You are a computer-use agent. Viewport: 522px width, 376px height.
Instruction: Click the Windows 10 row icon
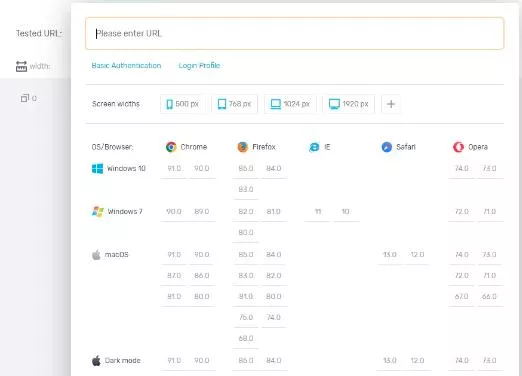tap(97, 168)
